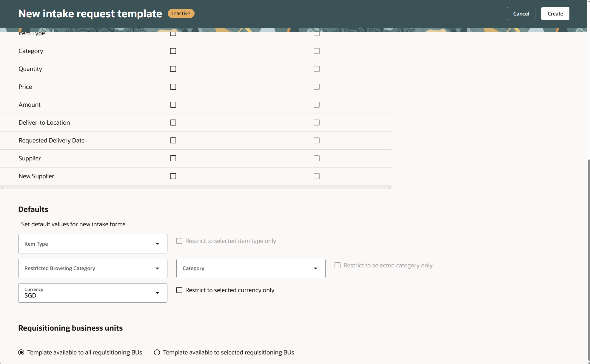Tick the second checkbox for Deliver-to Location
Screen dimensions: 590x364
(x=317, y=123)
